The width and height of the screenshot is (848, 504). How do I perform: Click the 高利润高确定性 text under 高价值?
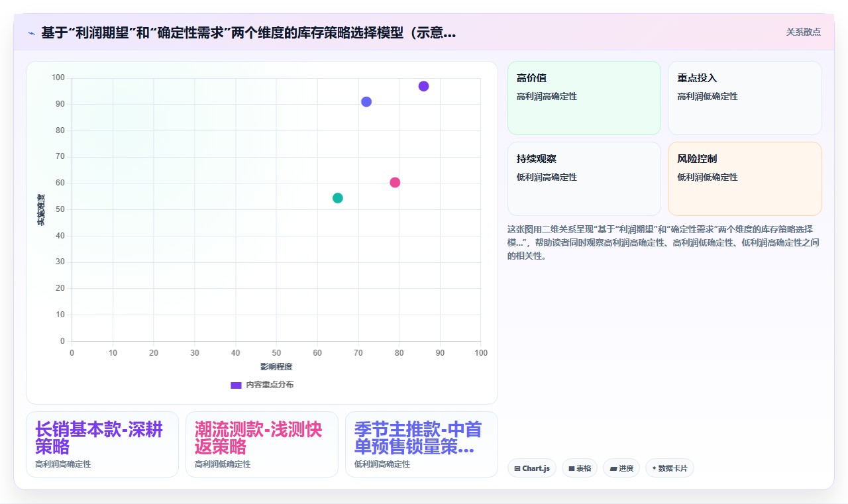(547, 96)
